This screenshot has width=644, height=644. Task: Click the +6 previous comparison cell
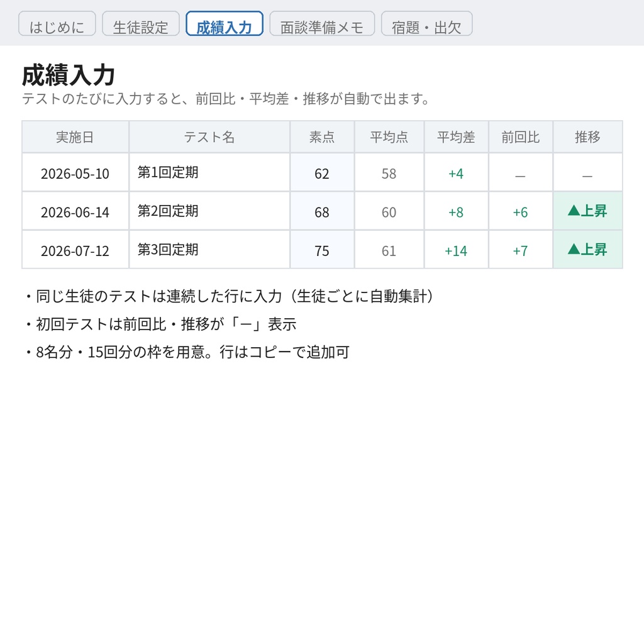coord(520,211)
